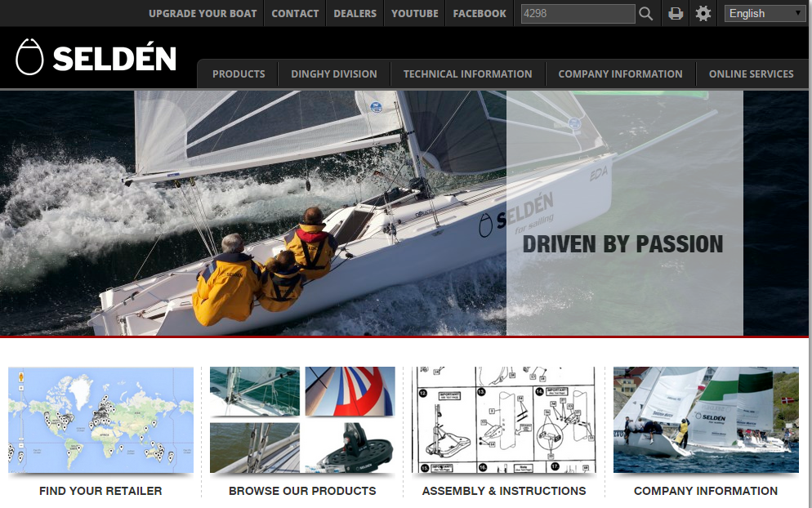Open the Dinghy Division tab
Screen dimensions: 812x508
tap(333, 74)
